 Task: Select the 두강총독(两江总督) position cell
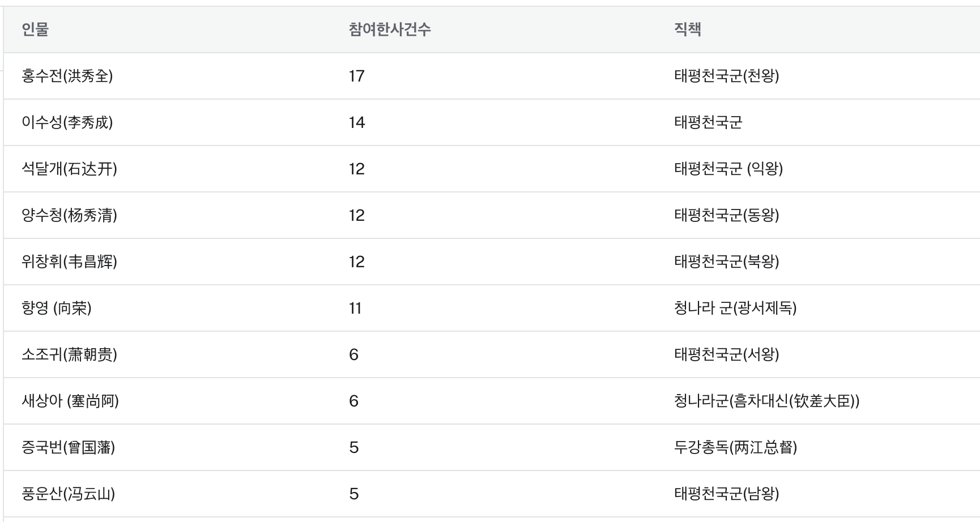735,447
